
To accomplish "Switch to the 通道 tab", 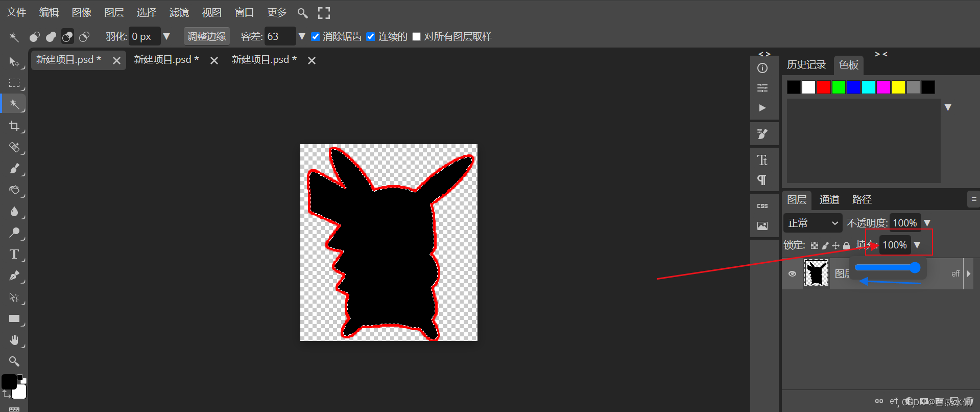I will (829, 199).
